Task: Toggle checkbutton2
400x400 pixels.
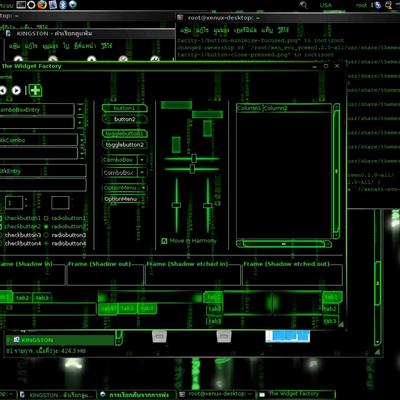Action: point(20,227)
